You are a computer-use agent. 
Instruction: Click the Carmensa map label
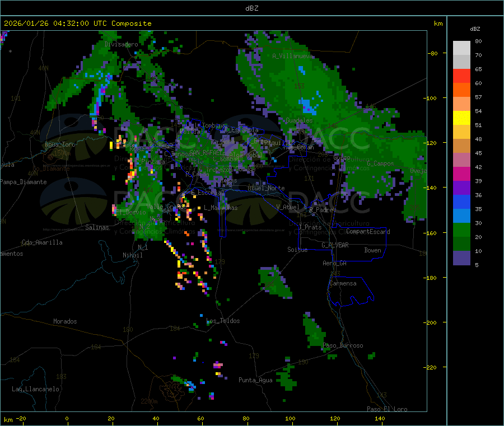click(343, 283)
